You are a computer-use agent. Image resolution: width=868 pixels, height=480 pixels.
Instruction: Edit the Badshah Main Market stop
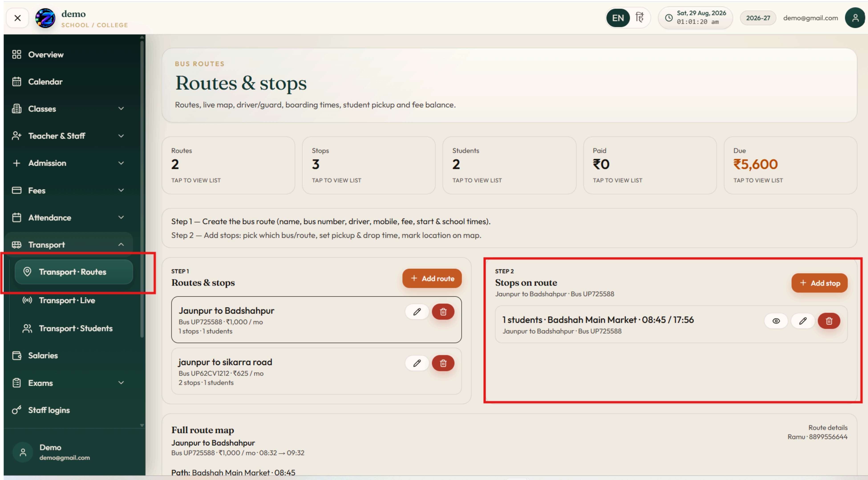[803, 321]
